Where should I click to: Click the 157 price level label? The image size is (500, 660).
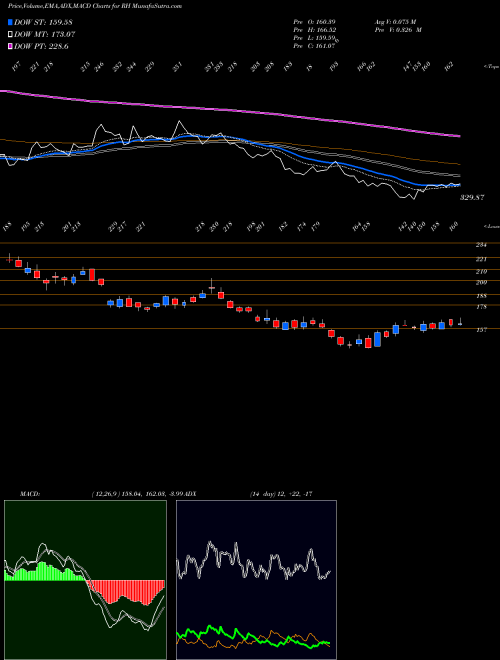pyautogui.click(x=481, y=330)
